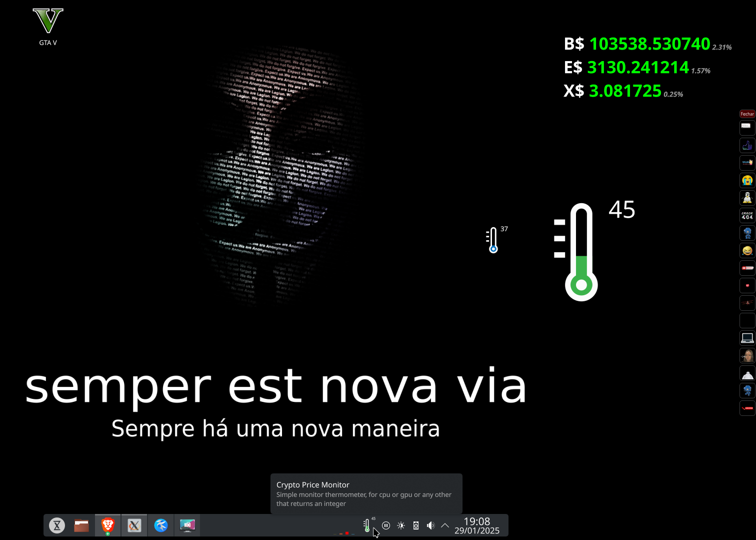This screenshot has width=756, height=540.
Task: Click the Fechar button in side panel
Action: [x=747, y=114]
